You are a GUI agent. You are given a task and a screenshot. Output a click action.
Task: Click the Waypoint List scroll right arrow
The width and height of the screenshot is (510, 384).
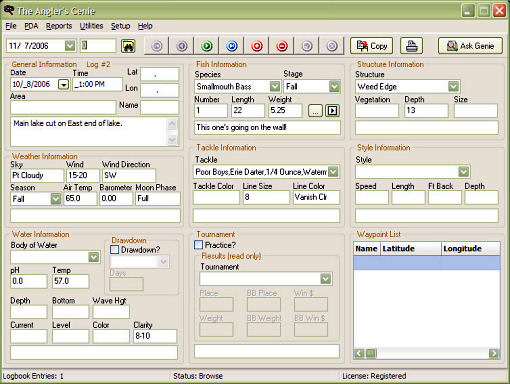tap(494, 353)
